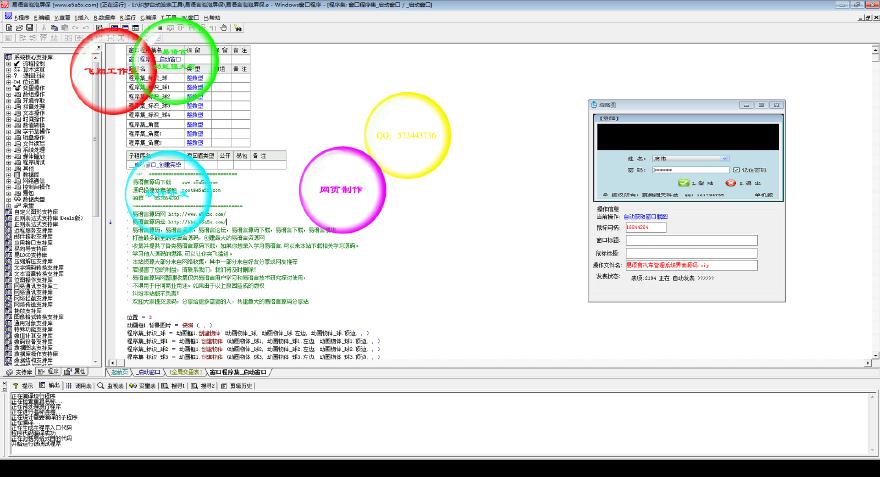The image size is (880, 477).
Task: Expand the 文件读写 tree node
Action: tap(8, 144)
